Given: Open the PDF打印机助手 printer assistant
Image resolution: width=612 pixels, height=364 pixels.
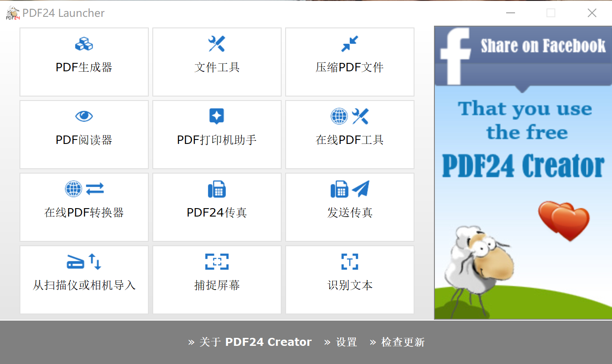Looking at the screenshot, I should click(x=217, y=135).
